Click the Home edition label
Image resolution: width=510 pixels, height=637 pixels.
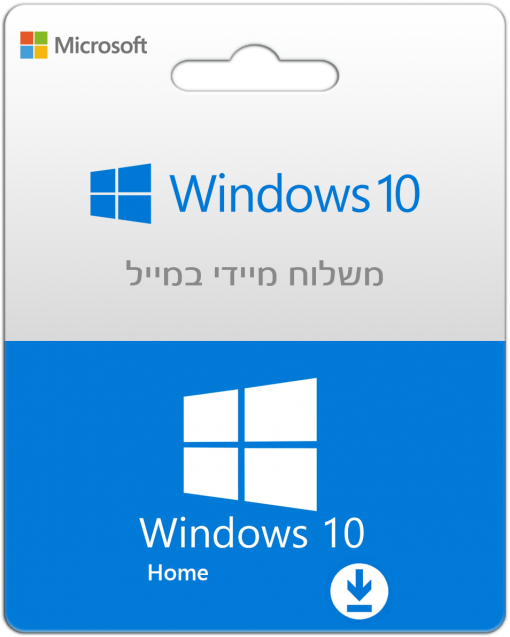178,573
